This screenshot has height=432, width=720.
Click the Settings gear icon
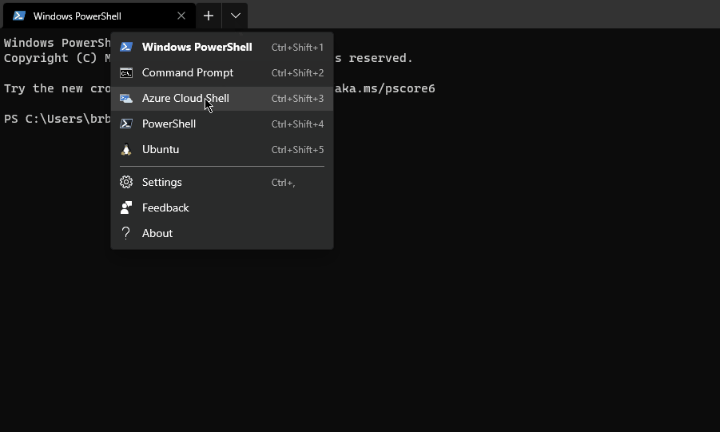pos(126,182)
